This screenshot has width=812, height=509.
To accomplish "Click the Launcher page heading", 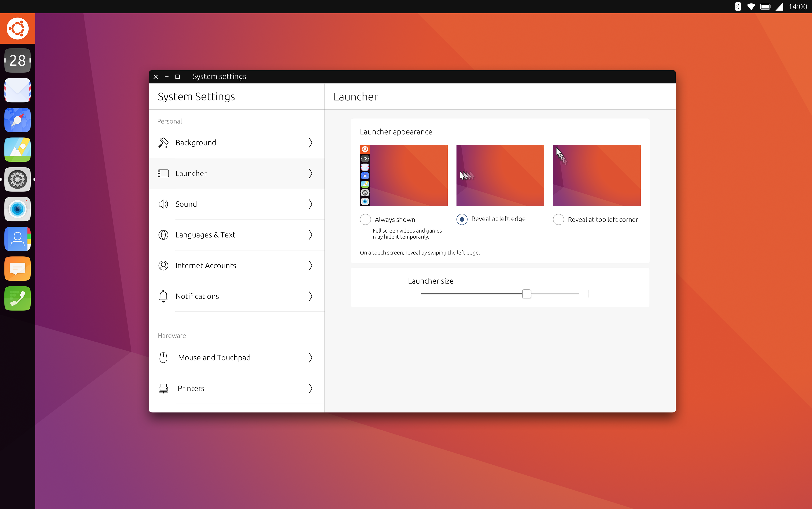I will (355, 97).
